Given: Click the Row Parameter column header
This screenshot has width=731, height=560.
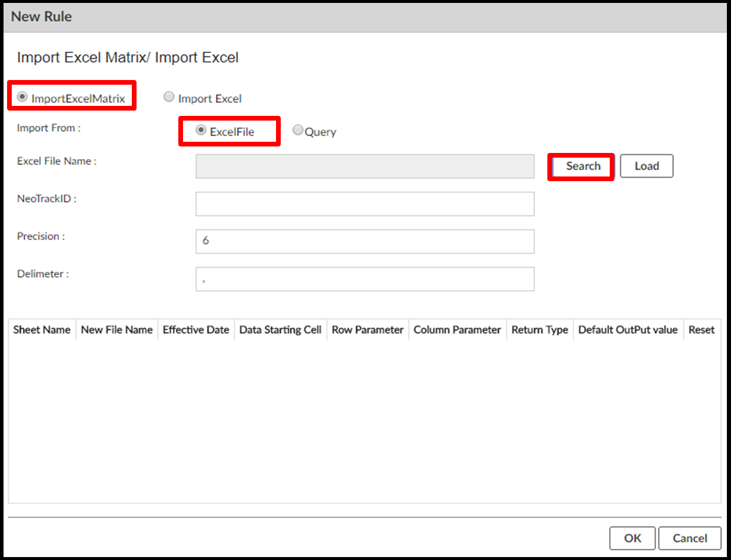Looking at the screenshot, I should (368, 330).
